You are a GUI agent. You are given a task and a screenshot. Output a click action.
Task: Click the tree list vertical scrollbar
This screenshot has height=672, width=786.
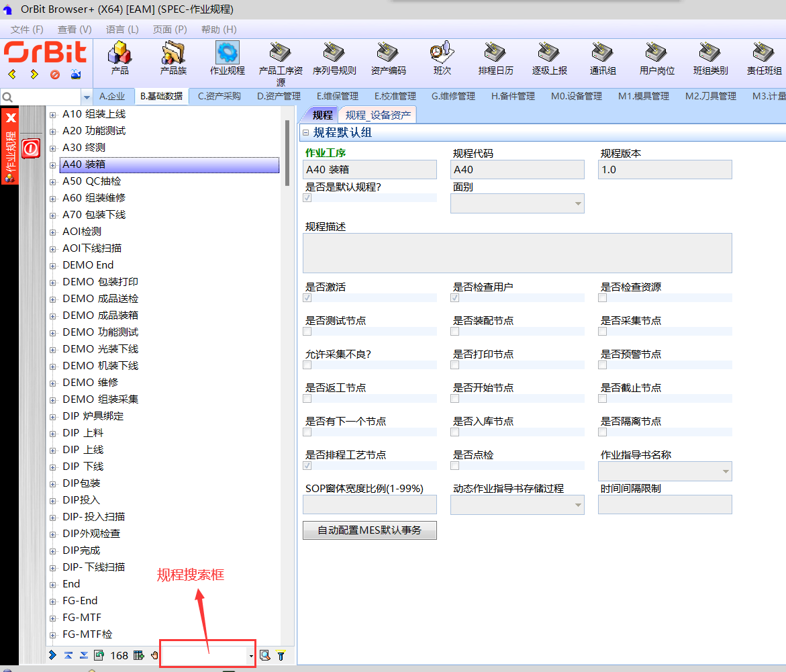coord(287,153)
